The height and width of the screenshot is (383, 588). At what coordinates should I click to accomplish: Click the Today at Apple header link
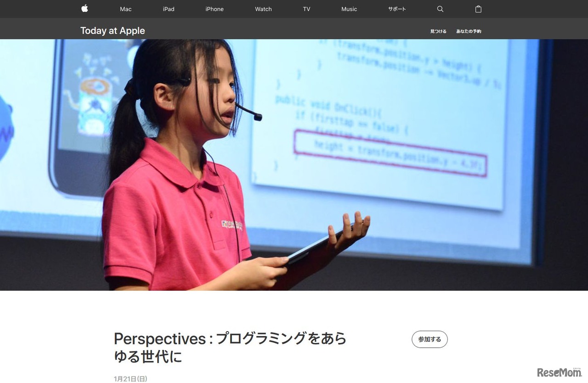[113, 30]
